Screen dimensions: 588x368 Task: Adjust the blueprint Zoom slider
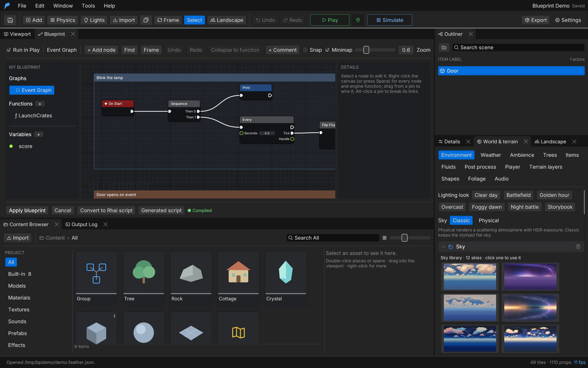pyautogui.click(x=366, y=50)
